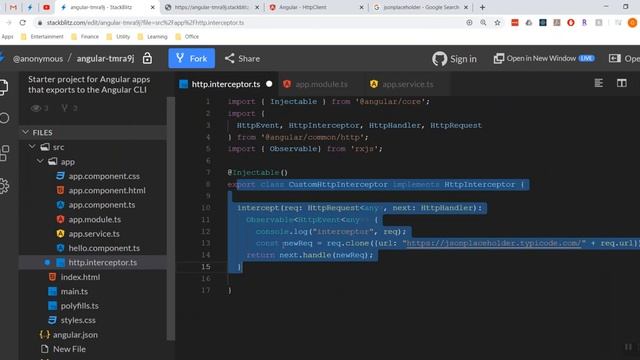This screenshot has width=640, height=360.
Task: Open the pinned YouTube tab
Action: click(47, 7)
